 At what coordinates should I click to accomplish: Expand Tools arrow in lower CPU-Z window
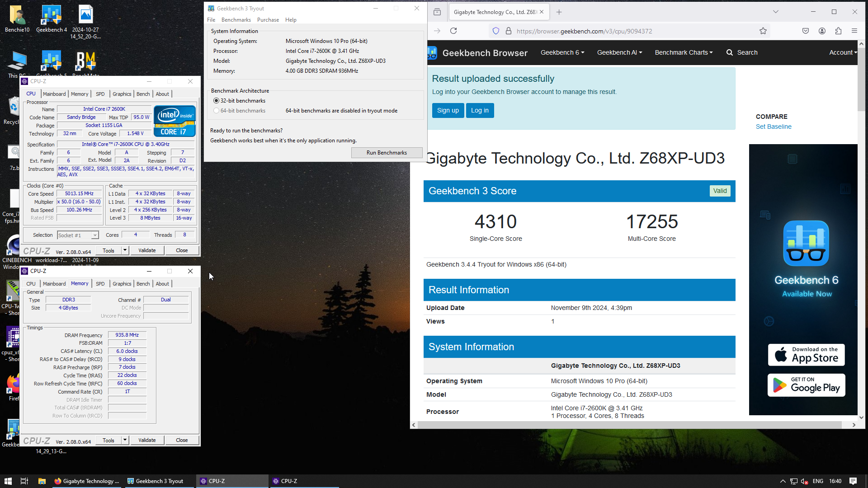pos(125,440)
